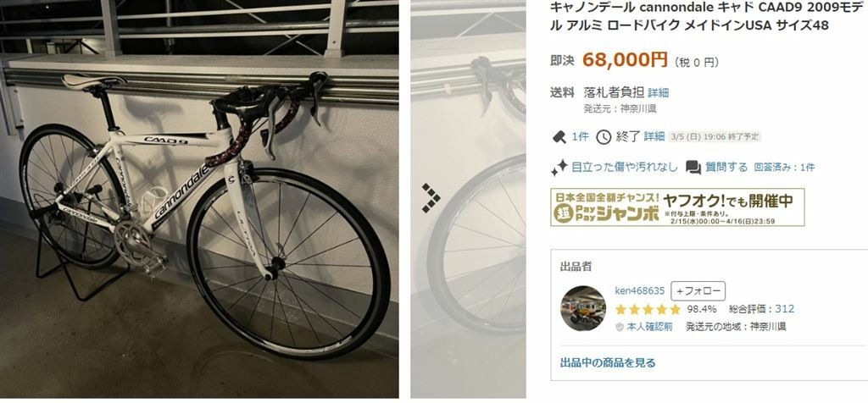Viewport: 868px width, 403px height.
Task: Open the seller's avatar picture
Action: click(583, 308)
